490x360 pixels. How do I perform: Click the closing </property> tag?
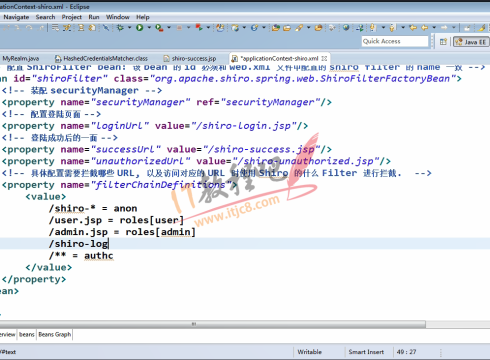pyautogui.click(x=34, y=279)
